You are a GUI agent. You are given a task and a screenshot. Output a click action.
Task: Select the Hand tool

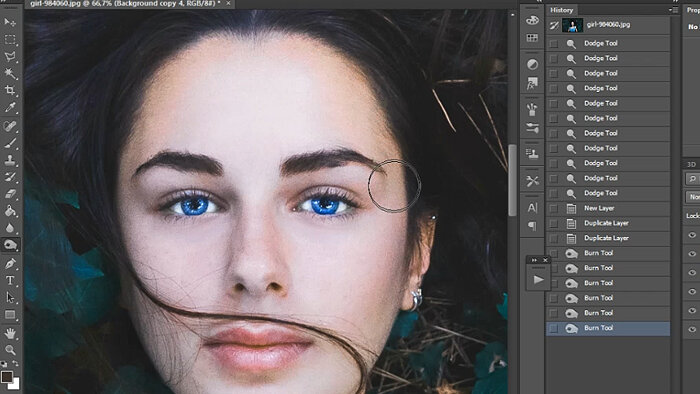pos(10,333)
